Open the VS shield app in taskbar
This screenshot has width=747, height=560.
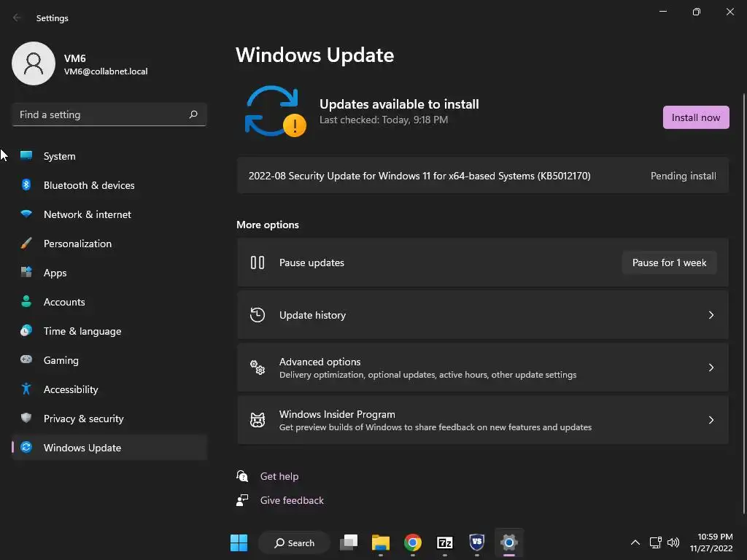(x=476, y=542)
